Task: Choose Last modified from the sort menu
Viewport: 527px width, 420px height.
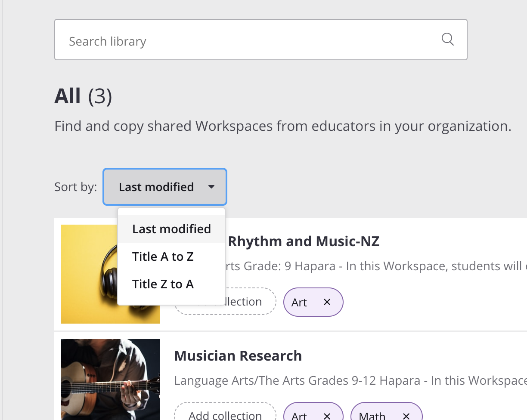Action: coord(171,229)
